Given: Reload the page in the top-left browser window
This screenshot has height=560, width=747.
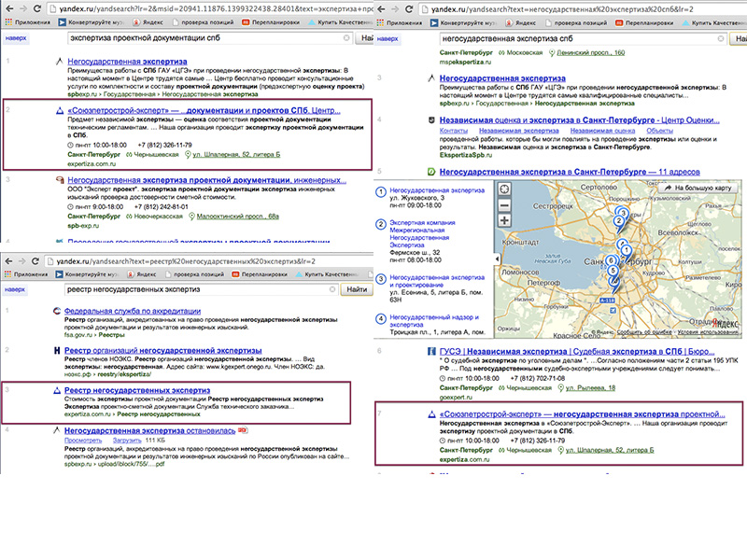Looking at the screenshot, I should [x=37, y=8].
